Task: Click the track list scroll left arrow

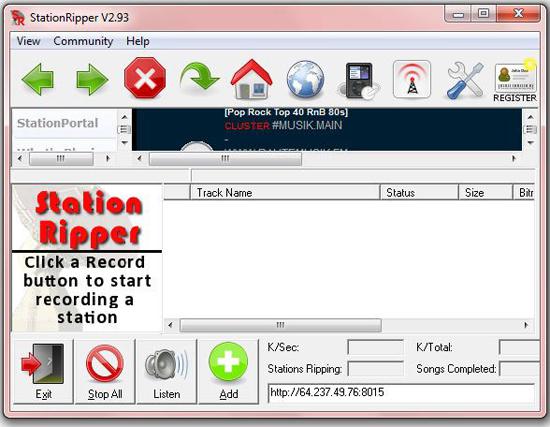Action: [x=170, y=325]
